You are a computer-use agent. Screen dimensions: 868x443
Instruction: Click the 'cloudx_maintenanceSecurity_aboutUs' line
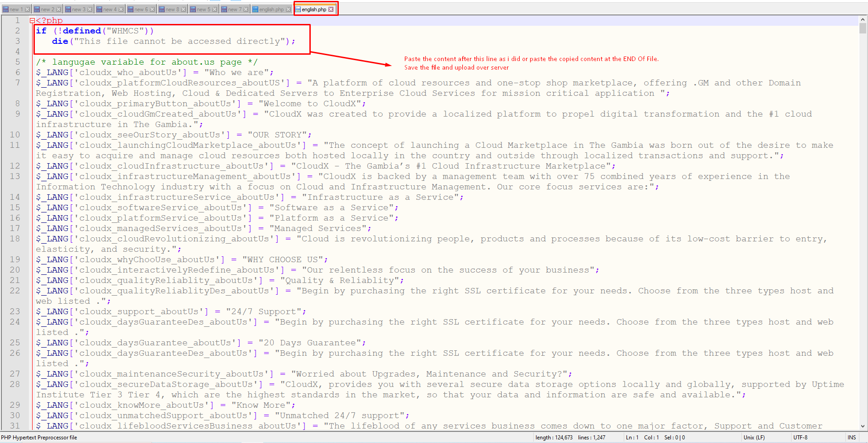tap(304, 374)
